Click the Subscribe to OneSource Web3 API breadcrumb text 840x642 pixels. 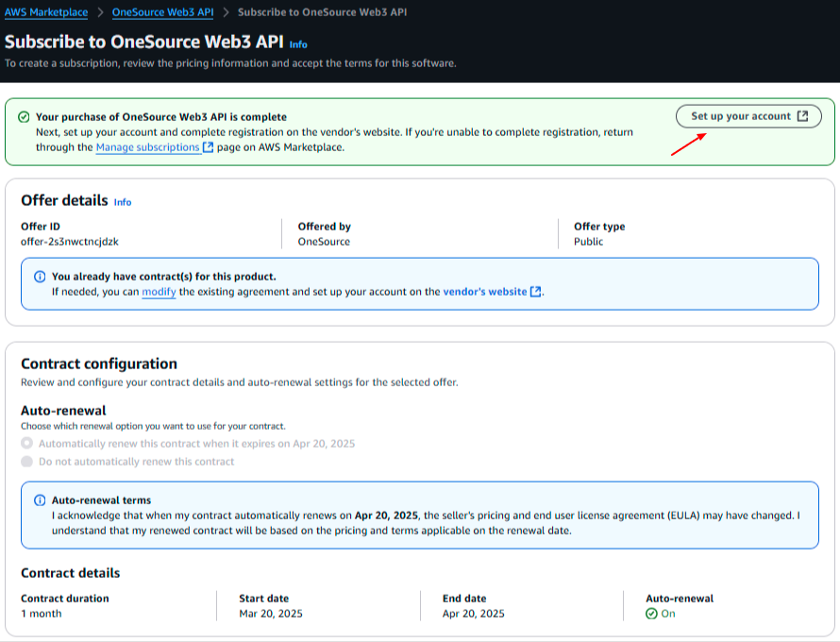point(323,12)
